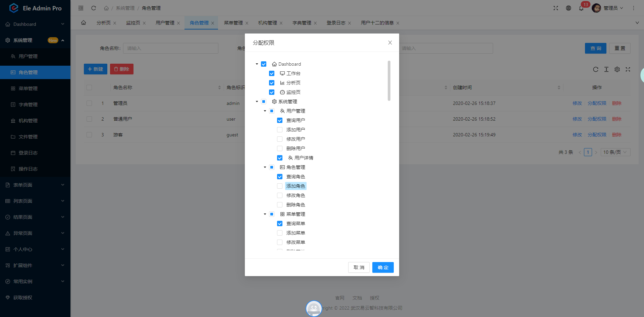
Task: Check the row selection box for 游客
Action: tap(89, 135)
